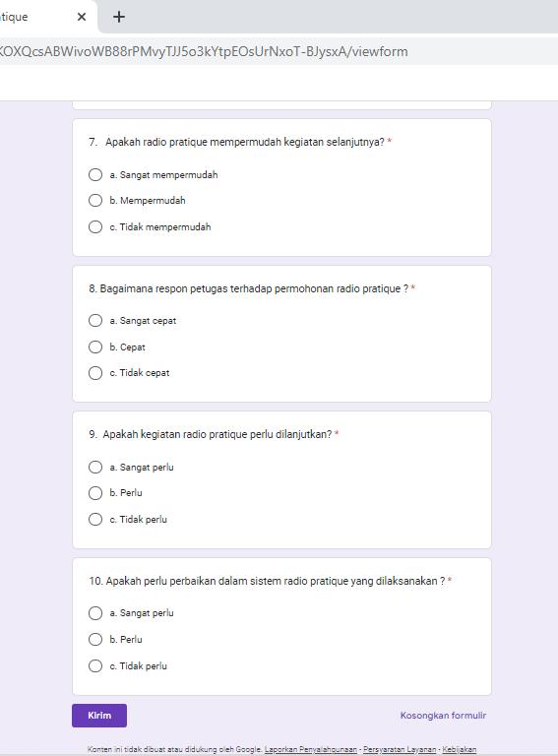Choose 'Mempermudah' option for question 7
Screen dimensions: 558x756
(95, 201)
